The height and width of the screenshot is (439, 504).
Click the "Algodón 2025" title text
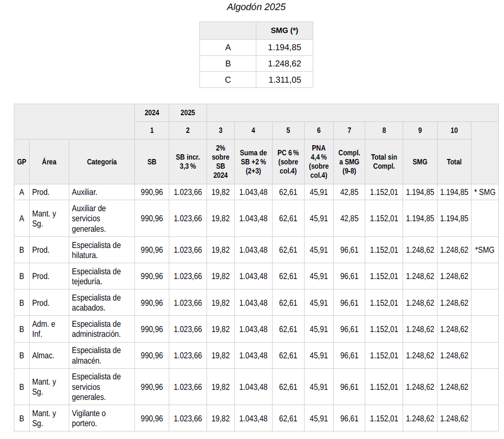[x=256, y=7]
